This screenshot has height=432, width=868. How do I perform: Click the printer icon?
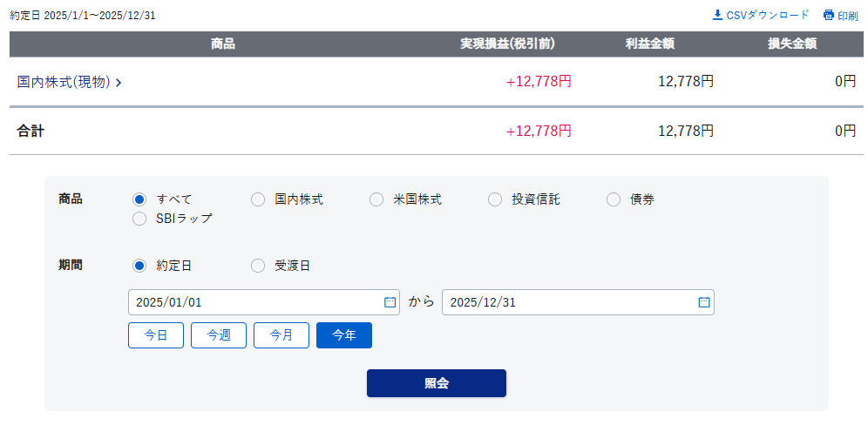[829, 16]
